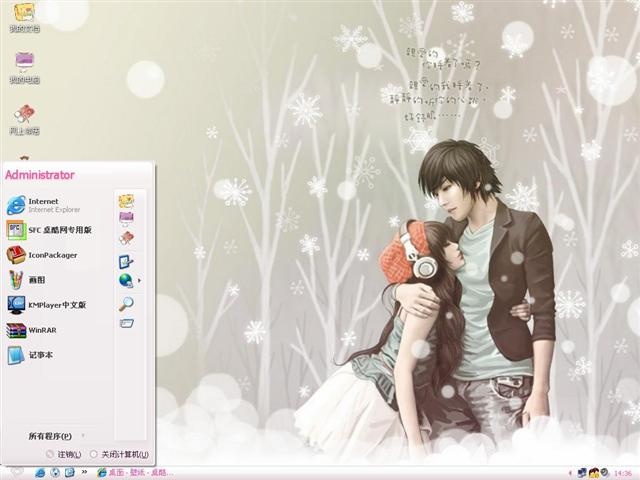Image resolution: width=640 pixels, height=480 pixels.
Task: Open 记事本 (Notepad) from the start menu
Action: tap(38, 355)
